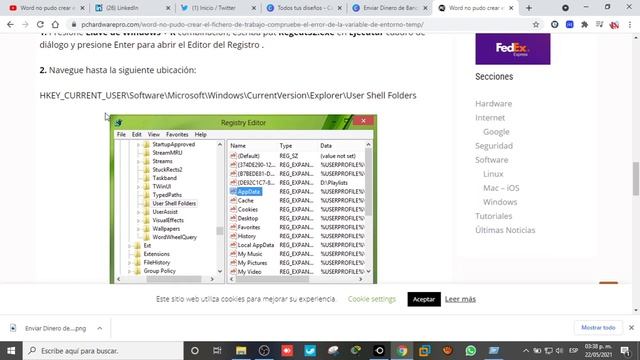Open a new browser tab
The width and height of the screenshot is (640, 360).
529,8
